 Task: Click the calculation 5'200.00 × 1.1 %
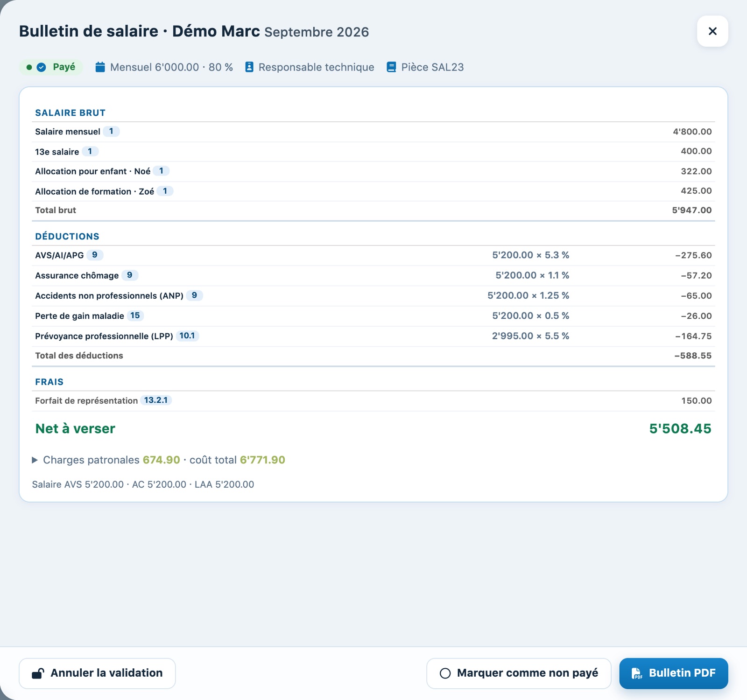click(x=532, y=275)
